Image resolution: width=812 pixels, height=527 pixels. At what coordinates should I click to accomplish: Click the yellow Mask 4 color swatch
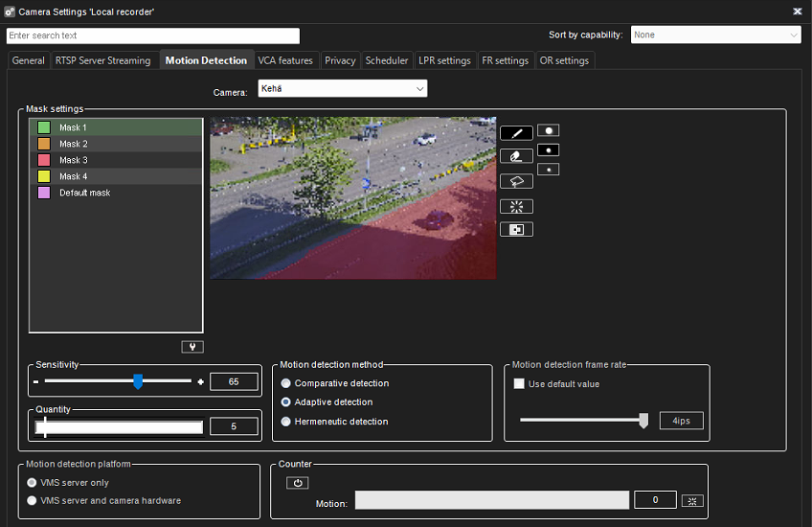(x=44, y=176)
